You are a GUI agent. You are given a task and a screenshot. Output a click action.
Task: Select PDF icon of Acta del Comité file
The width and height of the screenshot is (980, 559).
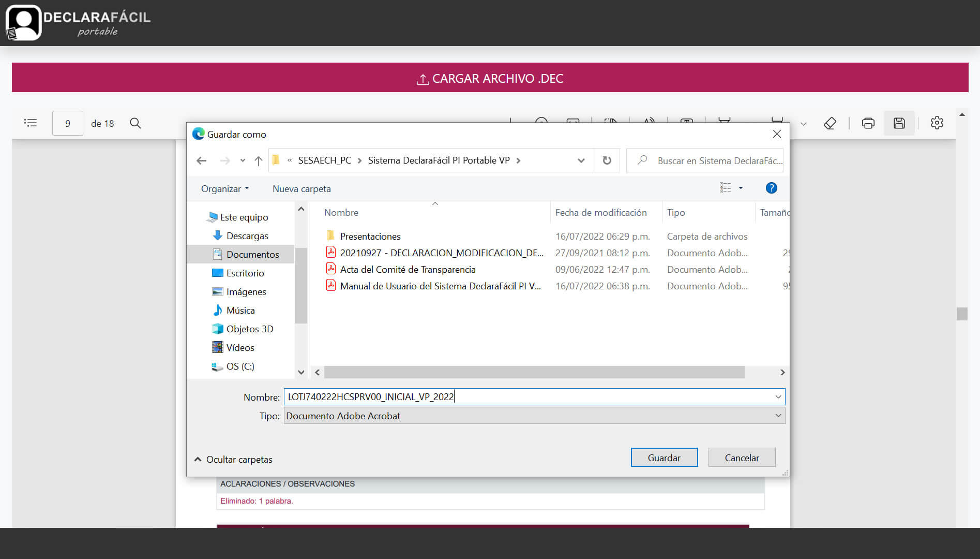click(x=331, y=269)
